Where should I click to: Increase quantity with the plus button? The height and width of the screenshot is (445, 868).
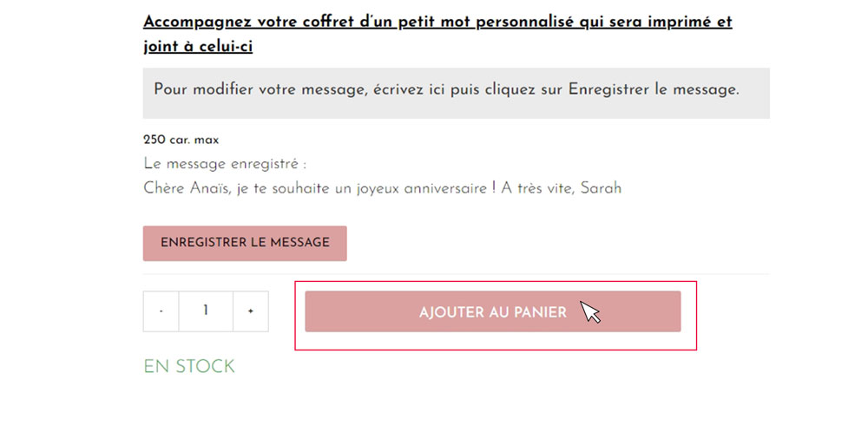pos(251,311)
